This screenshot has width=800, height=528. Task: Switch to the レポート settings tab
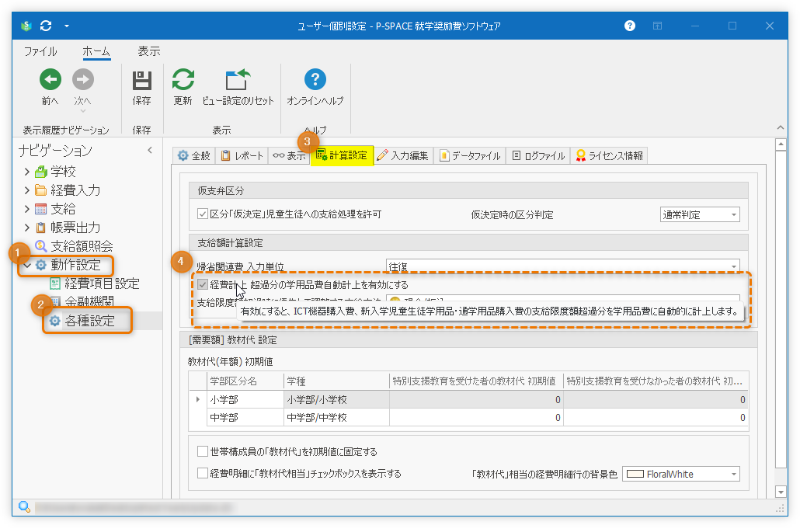[242, 156]
